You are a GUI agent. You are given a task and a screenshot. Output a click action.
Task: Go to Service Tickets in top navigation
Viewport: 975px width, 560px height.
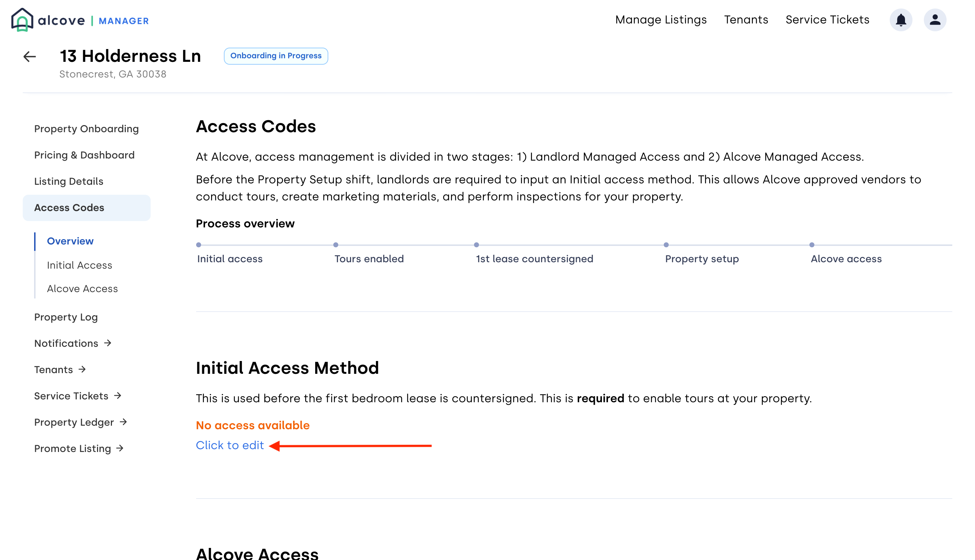click(x=827, y=20)
